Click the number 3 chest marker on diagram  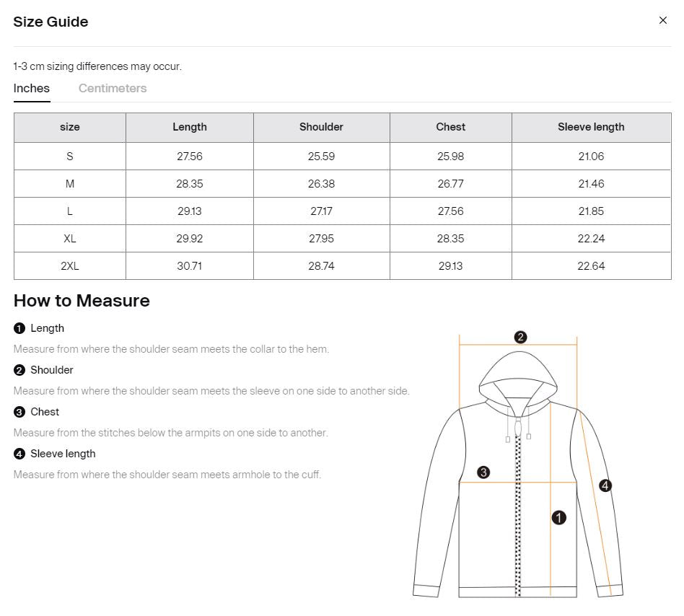pos(483,472)
